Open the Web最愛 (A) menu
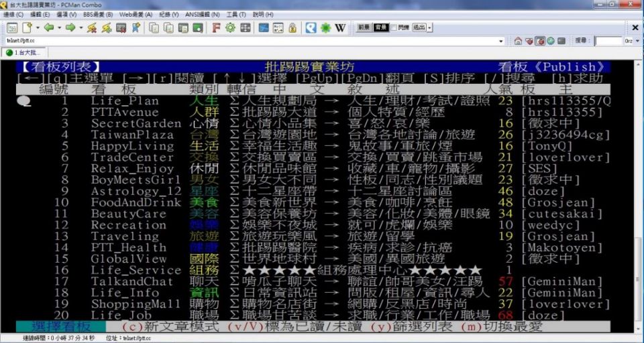Screen dimensions: 644x343 click(136, 14)
